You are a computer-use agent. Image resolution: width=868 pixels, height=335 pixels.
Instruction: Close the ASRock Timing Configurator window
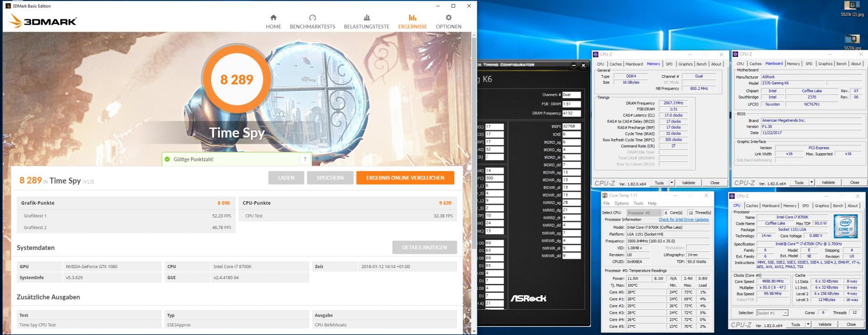583,65
